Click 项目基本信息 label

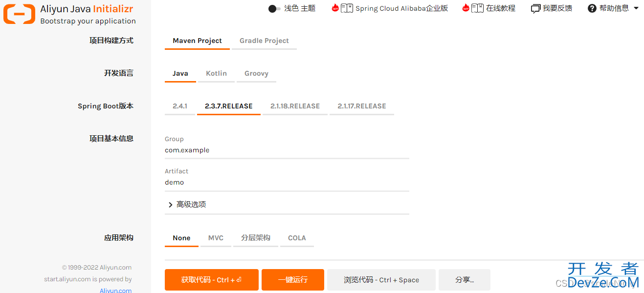[x=111, y=139]
